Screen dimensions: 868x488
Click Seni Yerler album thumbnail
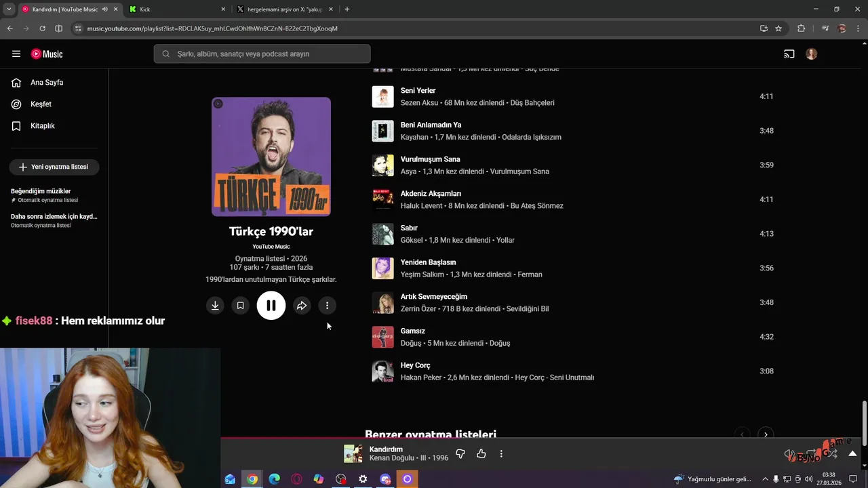point(382,97)
